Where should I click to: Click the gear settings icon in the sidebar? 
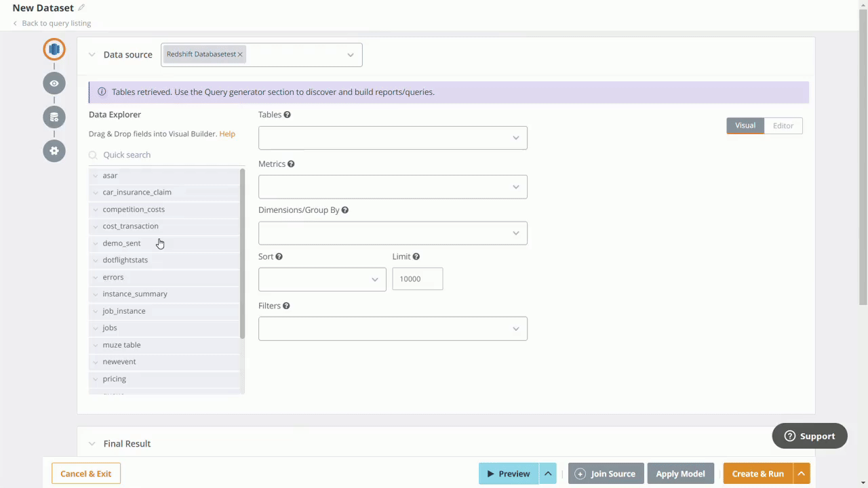point(54,150)
